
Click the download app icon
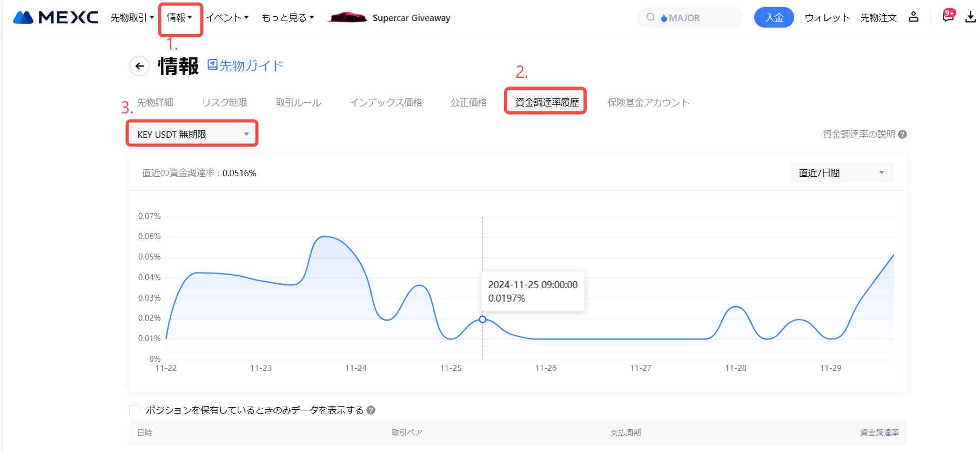(970, 17)
